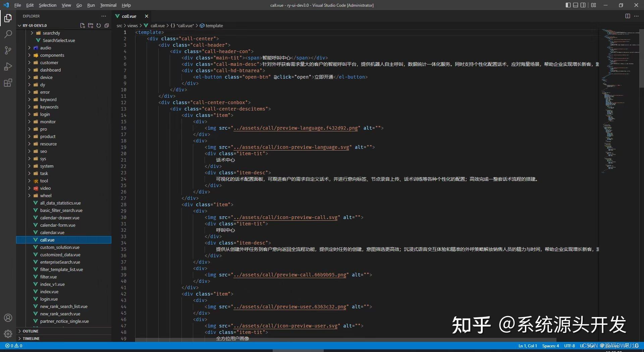This screenshot has height=352, width=644.
Task: Open the Source Control view
Action: tap(8, 50)
